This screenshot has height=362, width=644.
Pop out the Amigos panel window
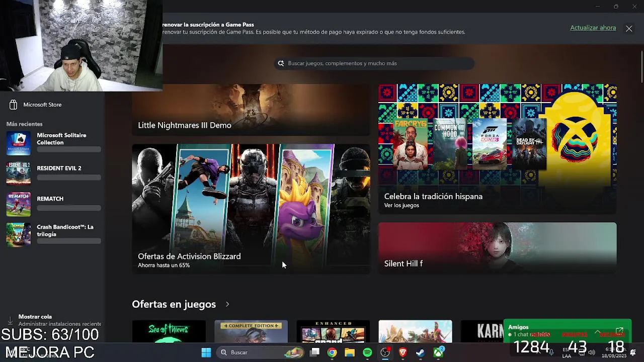[619, 331]
